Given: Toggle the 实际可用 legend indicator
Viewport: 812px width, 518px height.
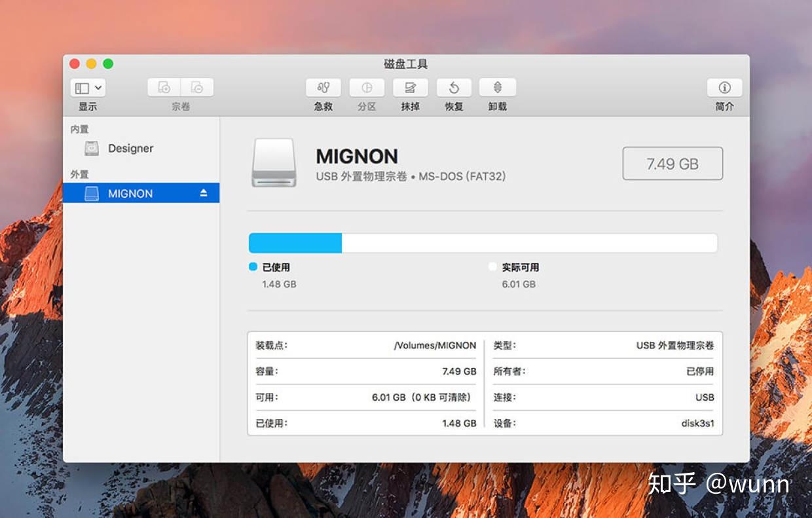Looking at the screenshot, I should pos(492,267).
